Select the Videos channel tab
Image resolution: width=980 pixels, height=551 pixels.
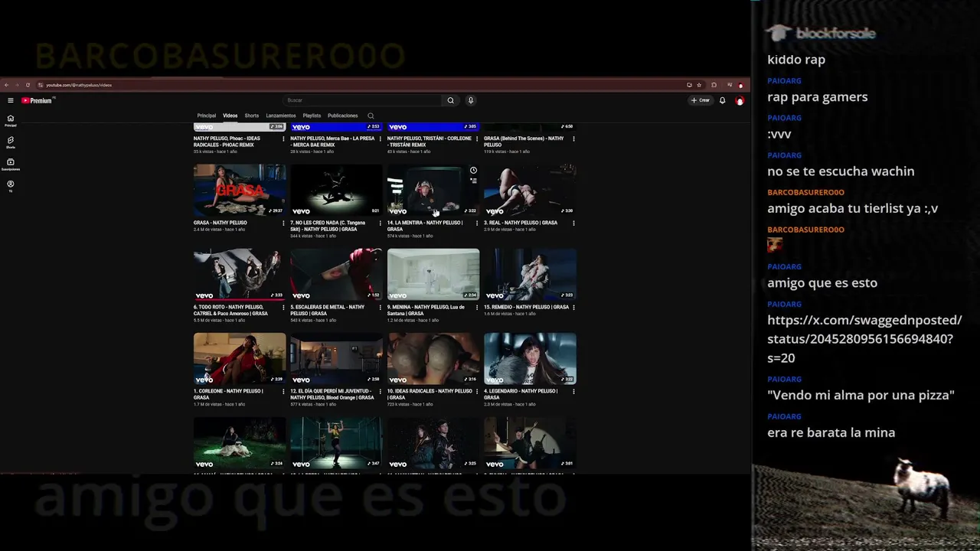[x=230, y=116]
